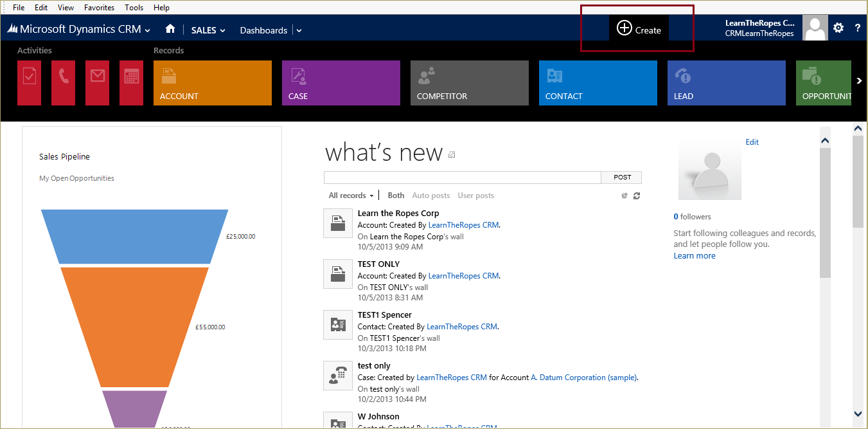Click the Create plus icon

[624, 29]
